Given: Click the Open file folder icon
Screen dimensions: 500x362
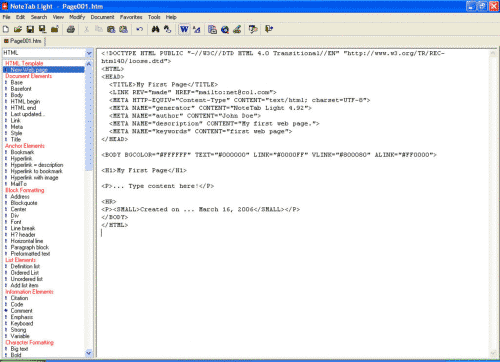Looking at the screenshot, I should (x=18, y=29).
